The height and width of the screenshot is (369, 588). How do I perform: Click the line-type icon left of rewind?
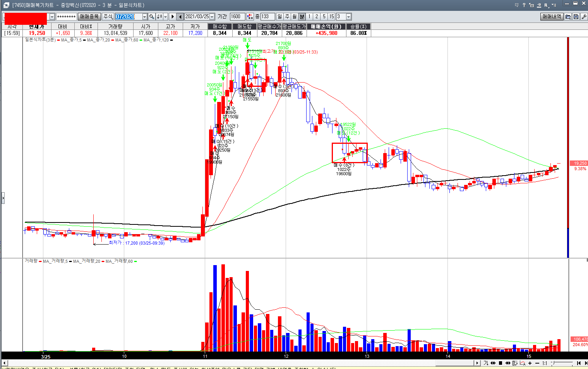(x=486, y=363)
